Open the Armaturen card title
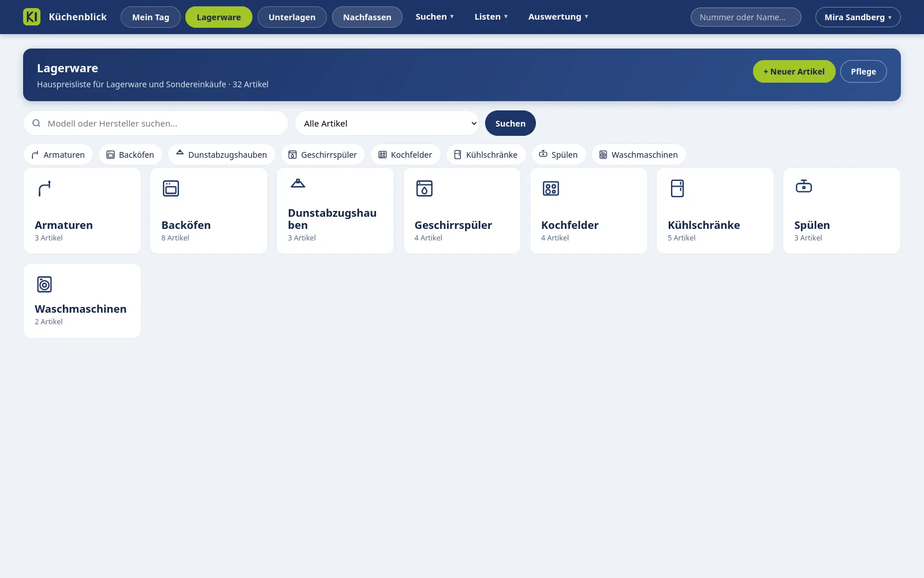Screen dimensions: 924x578 point(64,225)
